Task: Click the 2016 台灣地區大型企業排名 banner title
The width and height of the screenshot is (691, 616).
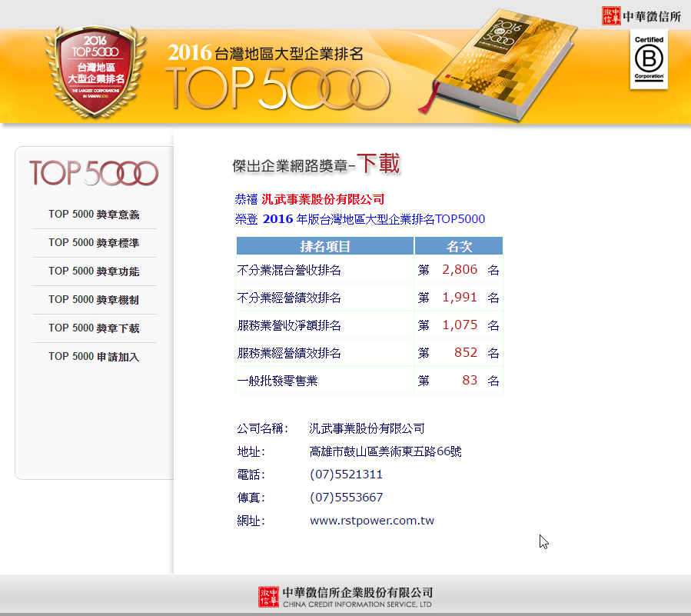Action: 266,53
